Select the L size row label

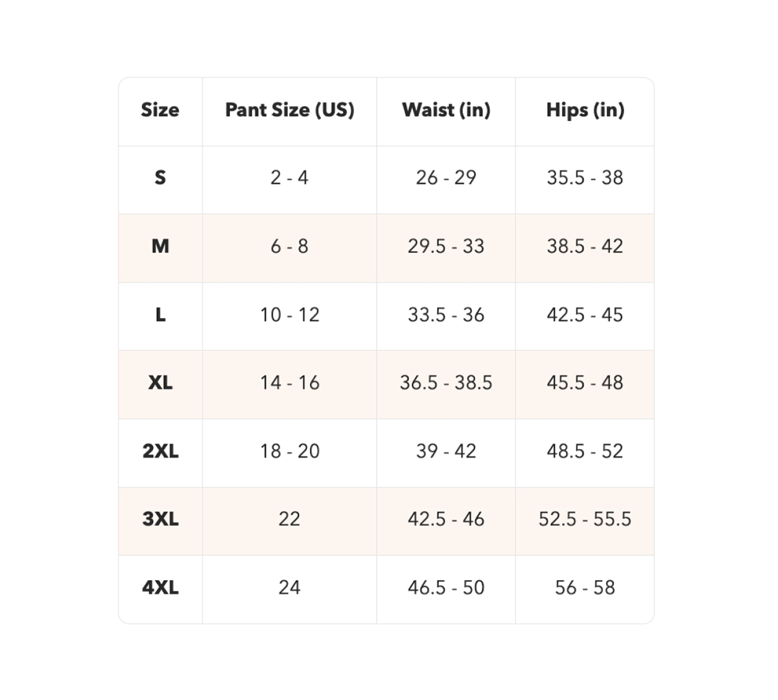click(160, 315)
